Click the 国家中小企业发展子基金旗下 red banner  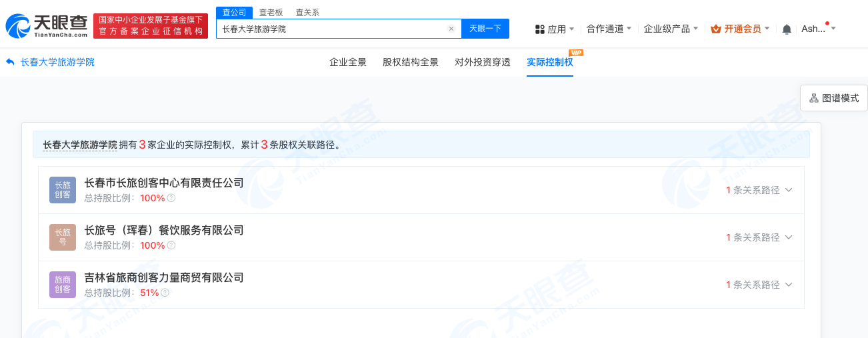click(151, 26)
